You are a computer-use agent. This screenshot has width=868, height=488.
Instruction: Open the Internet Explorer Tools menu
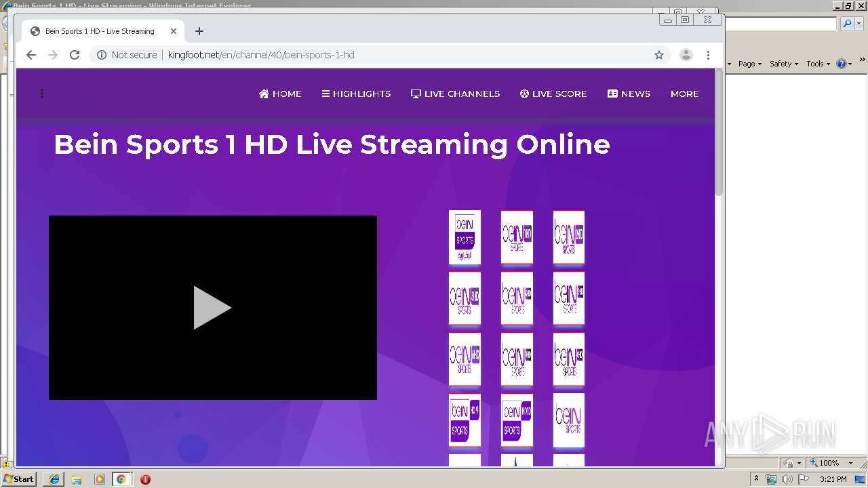tap(818, 64)
